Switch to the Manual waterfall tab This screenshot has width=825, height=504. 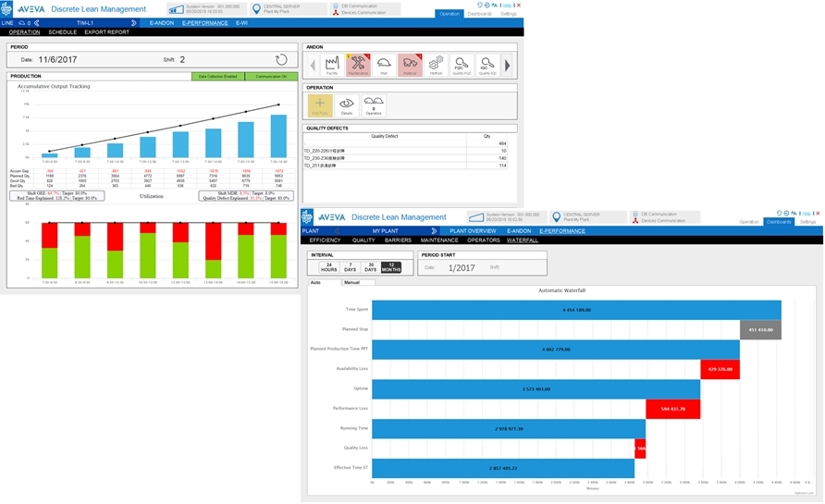tap(352, 282)
